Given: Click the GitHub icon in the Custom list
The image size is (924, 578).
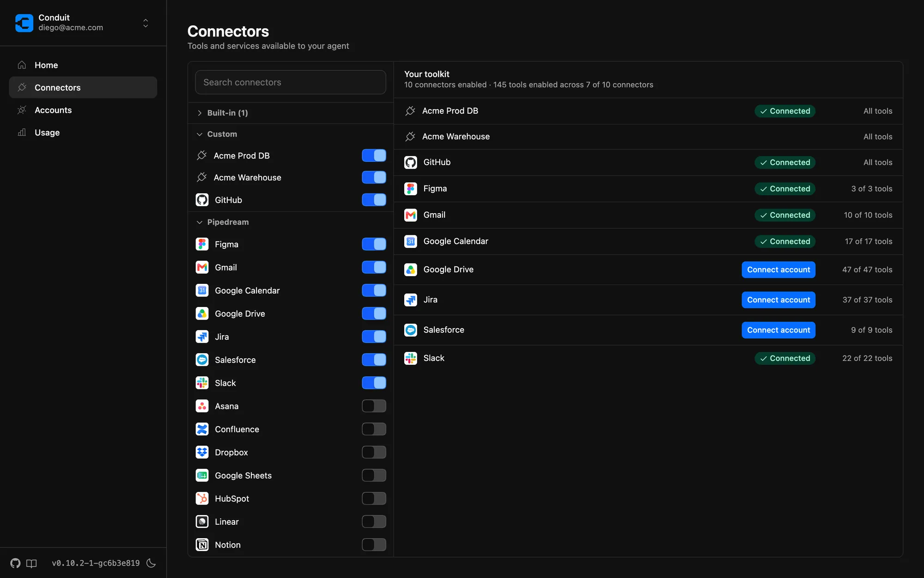Looking at the screenshot, I should 202,200.
